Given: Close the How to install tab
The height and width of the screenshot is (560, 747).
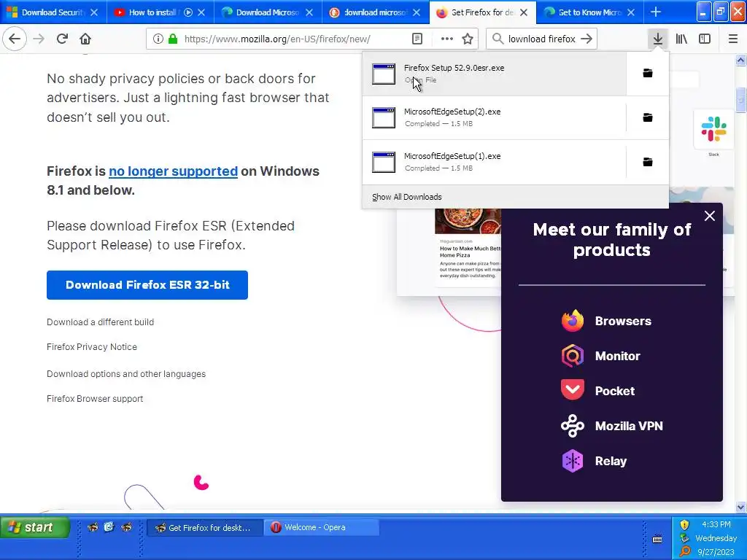Looking at the screenshot, I should 201,12.
